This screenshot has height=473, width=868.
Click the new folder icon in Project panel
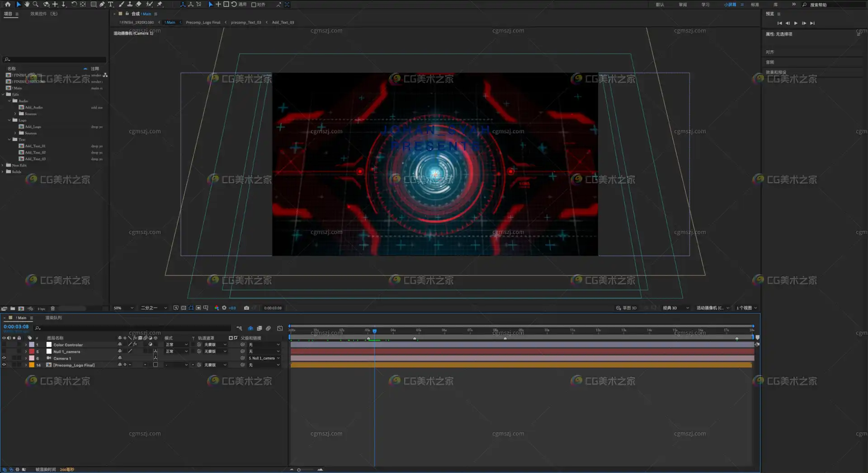[x=13, y=309]
